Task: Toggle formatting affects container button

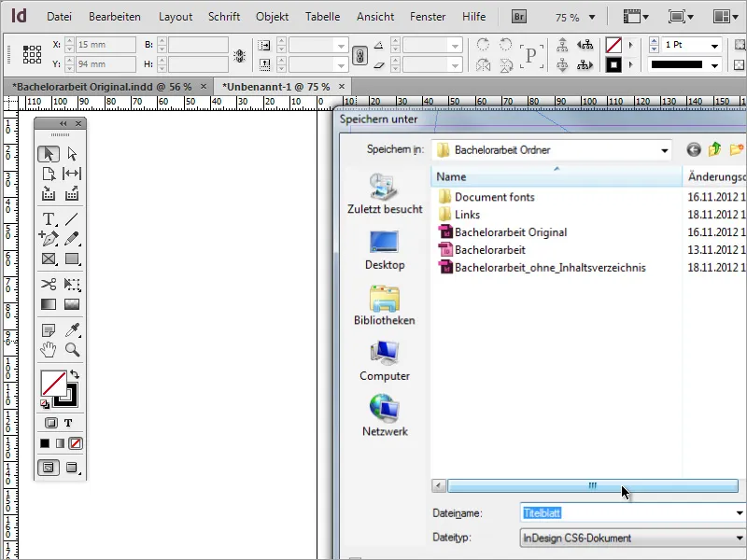Action: pos(51,423)
